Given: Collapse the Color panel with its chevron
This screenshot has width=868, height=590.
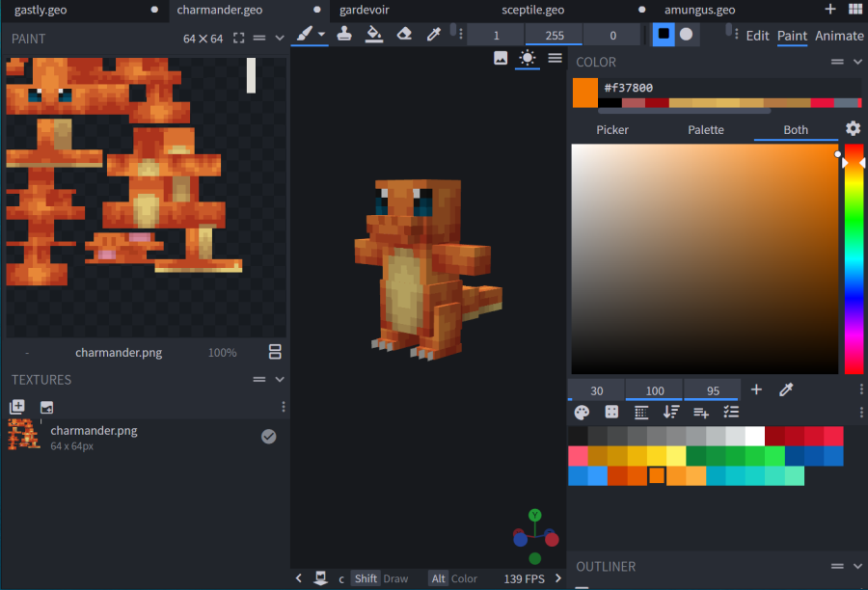Looking at the screenshot, I should pyautogui.click(x=858, y=62).
